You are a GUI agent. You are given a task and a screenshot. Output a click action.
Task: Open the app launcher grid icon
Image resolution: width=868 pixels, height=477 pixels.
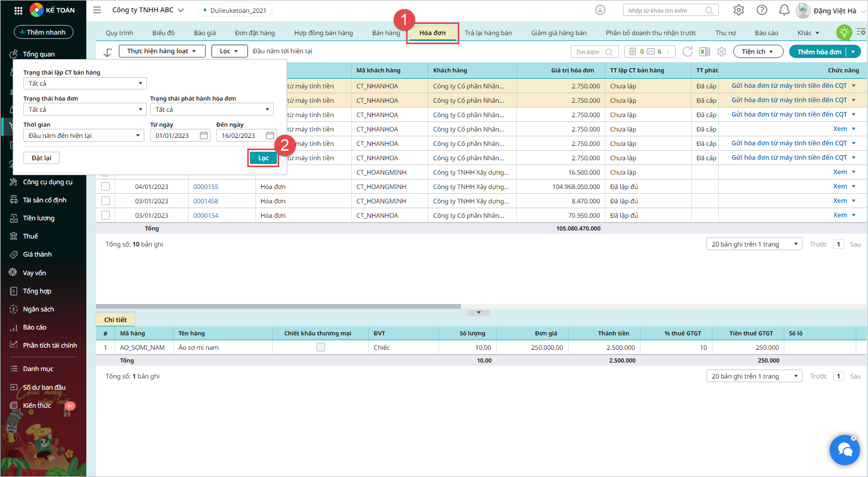point(18,10)
